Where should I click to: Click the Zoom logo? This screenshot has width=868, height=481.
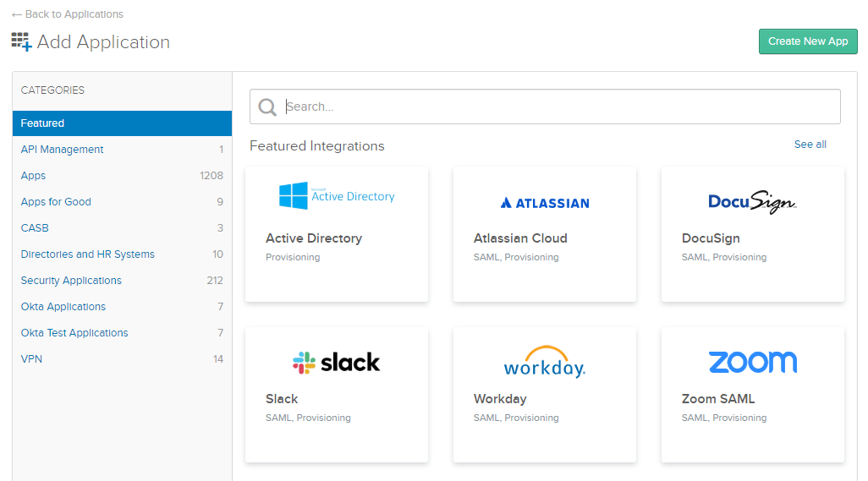[752, 362]
